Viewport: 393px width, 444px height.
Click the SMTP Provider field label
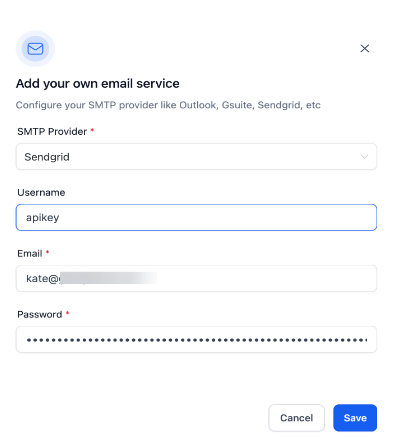pyautogui.click(x=52, y=131)
